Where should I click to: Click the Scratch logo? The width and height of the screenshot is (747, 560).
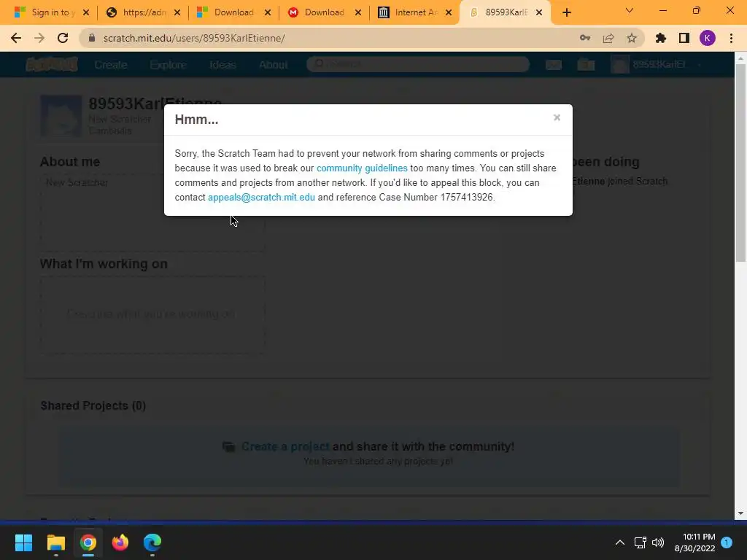tap(52, 64)
